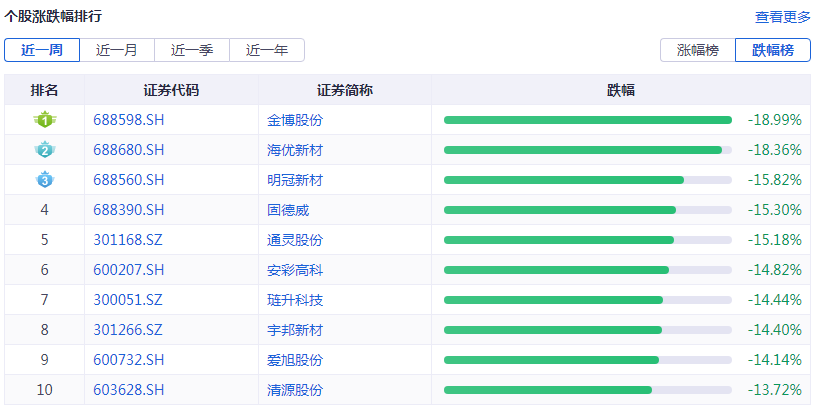Click the 爱旭股份 decline bar

tap(588, 360)
